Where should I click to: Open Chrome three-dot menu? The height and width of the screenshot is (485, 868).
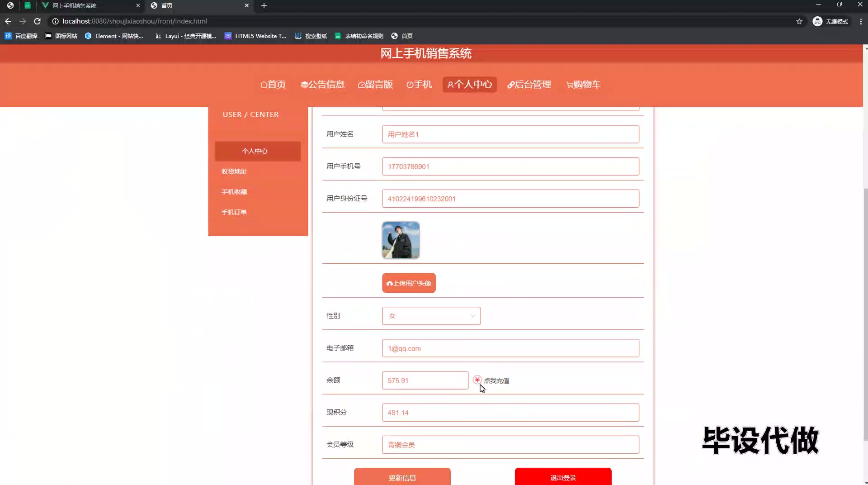click(x=861, y=21)
